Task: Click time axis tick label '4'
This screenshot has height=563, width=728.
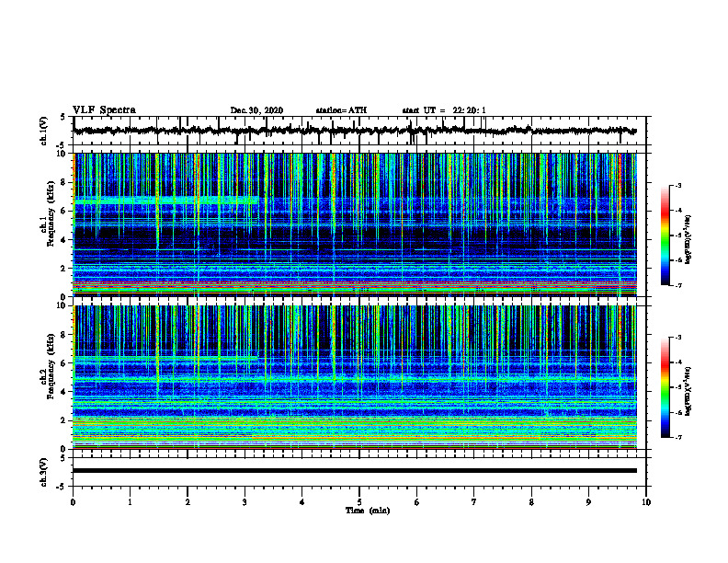Action: pos(302,502)
